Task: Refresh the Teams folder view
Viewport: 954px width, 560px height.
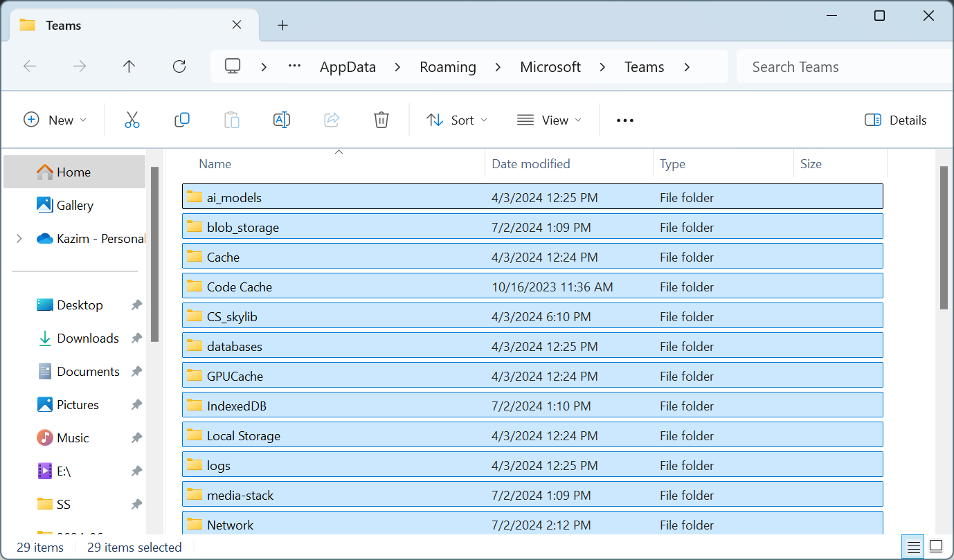Action: click(x=179, y=66)
